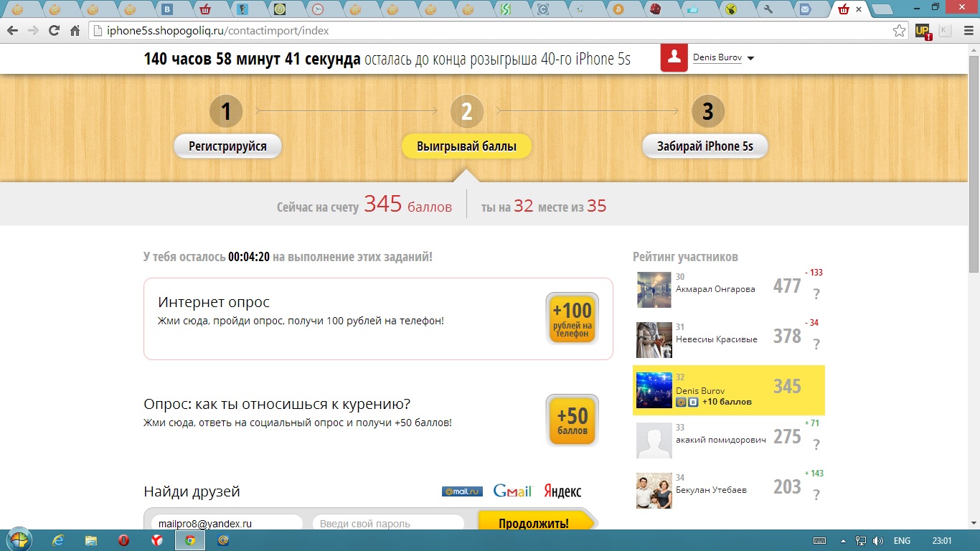Open the Windows Start menu
Viewport: 980px width, 551px height.
19,540
